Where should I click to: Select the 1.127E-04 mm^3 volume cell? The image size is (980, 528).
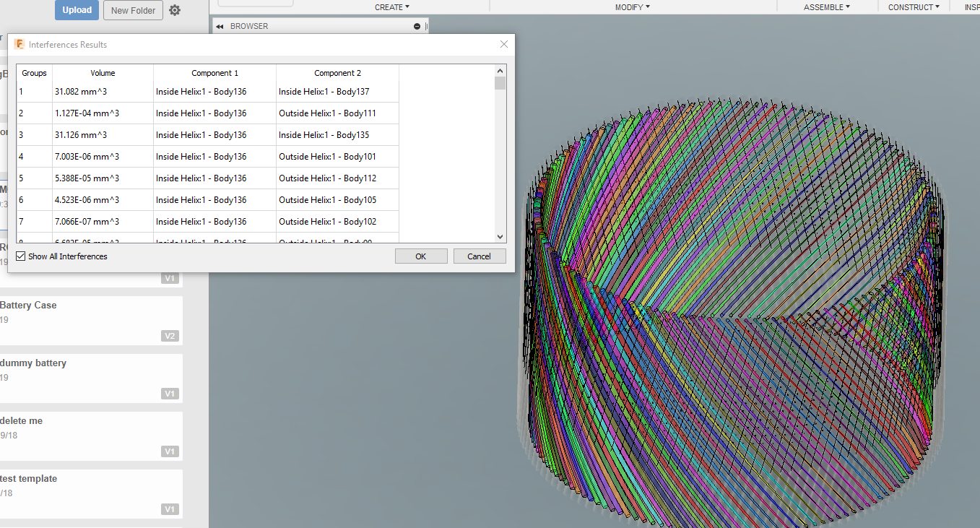(103, 113)
